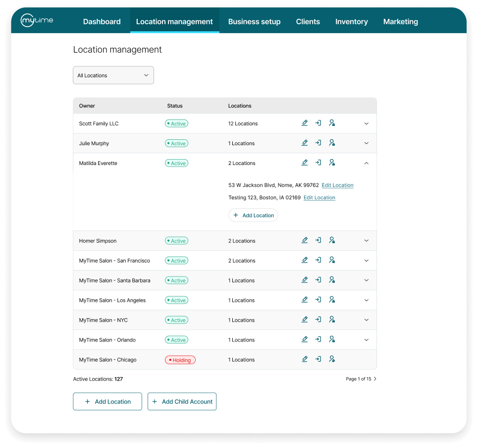Image resolution: width=478 pixels, height=448 pixels.
Task: Collapse the Matilda Everette row
Action: pos(367,163)
